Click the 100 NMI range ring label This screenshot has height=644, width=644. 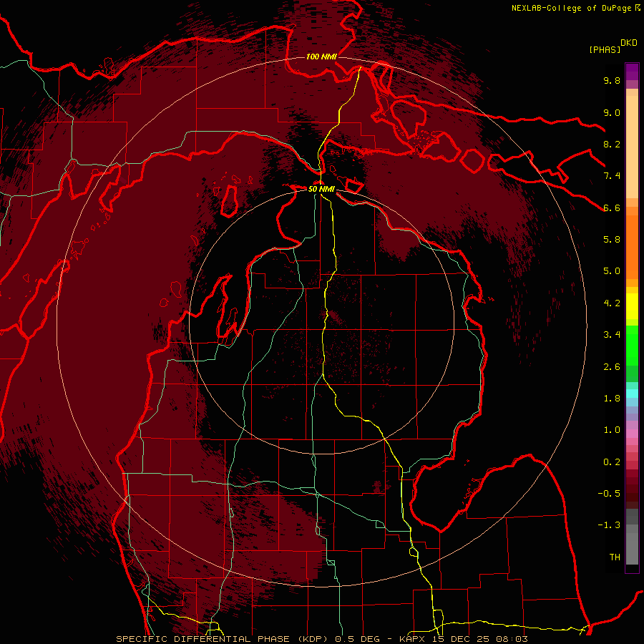[x=321, y=57]
